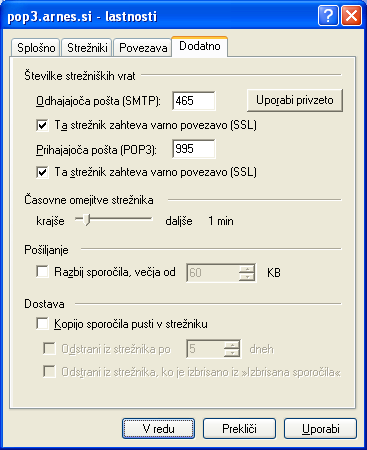The height and width of the screenshot is (450, 367).
Task: Check Kopijo sporočila pusti v strežniku
Action: [x=42, y=323]
